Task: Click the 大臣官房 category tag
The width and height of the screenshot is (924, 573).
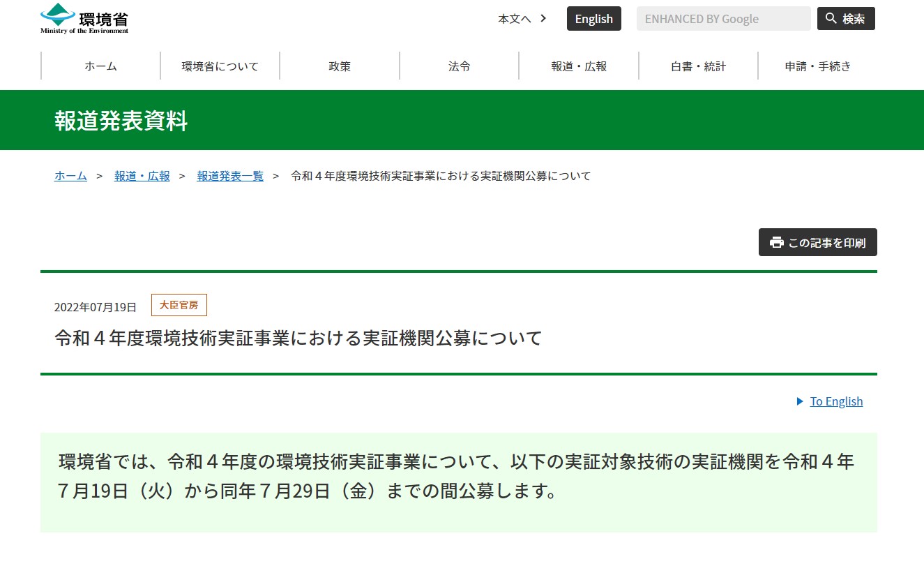Action: point(179,305)
